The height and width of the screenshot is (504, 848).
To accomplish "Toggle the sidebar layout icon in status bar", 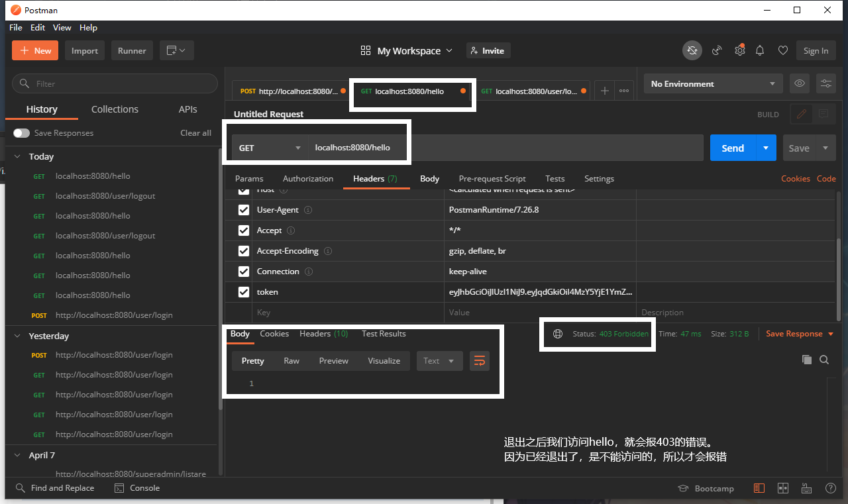I will click(x=759, y=488).
